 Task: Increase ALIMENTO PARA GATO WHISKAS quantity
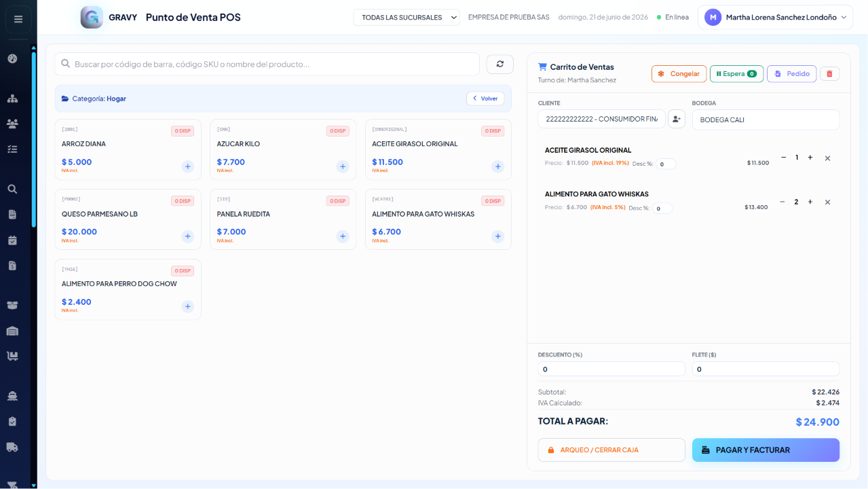(x=810, y=202)
